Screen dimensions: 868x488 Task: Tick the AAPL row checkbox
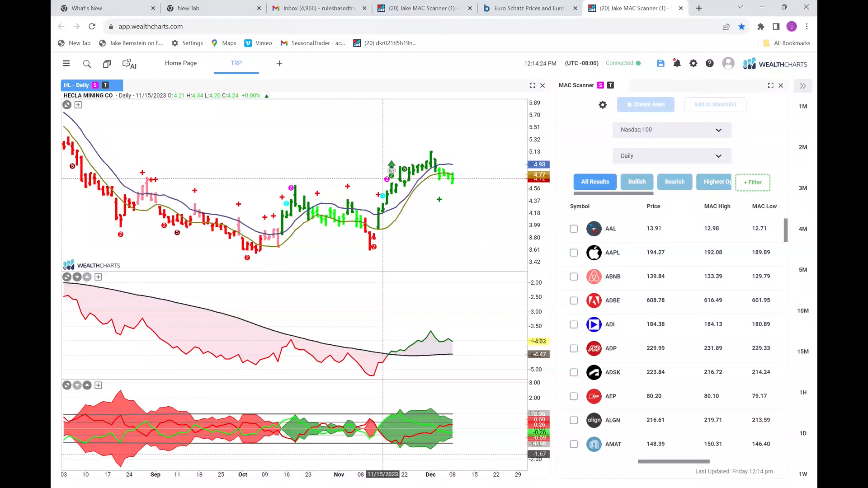click(574, 253)
